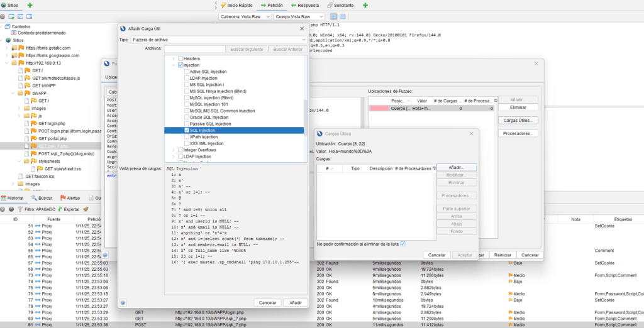Click the Archivos search input field
The width and height of the screenshot is (644, 328).
pos(195,49)
